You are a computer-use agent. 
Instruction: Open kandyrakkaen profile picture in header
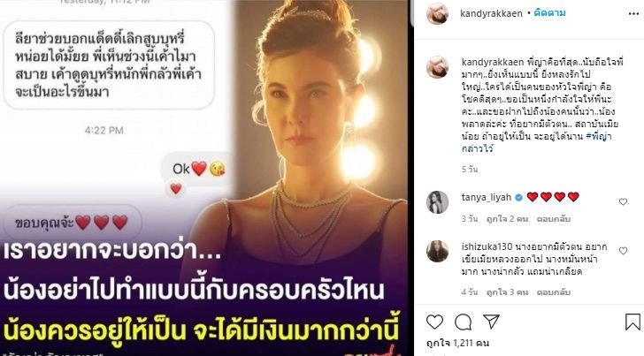pos(437,13)
